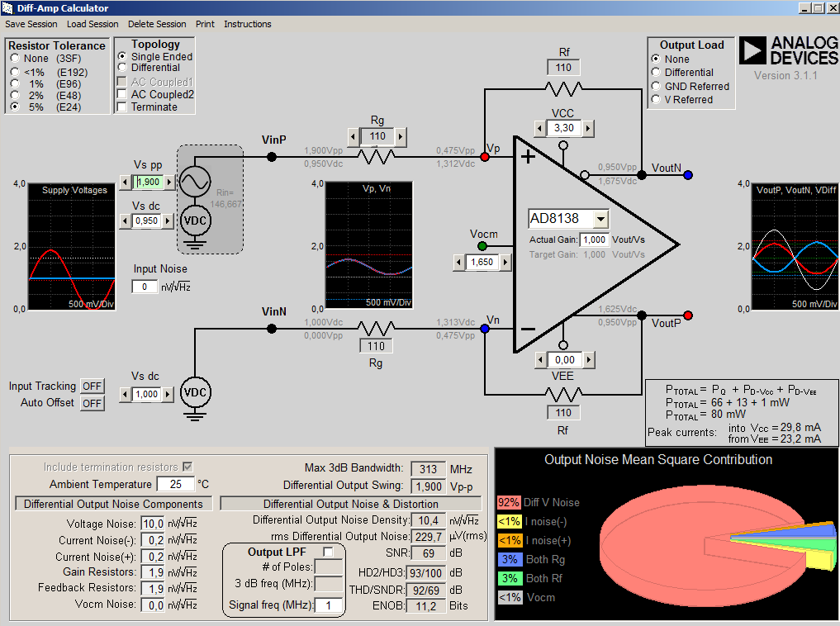
Task: Increase VCC with right arrow
Action: point(588,129)
